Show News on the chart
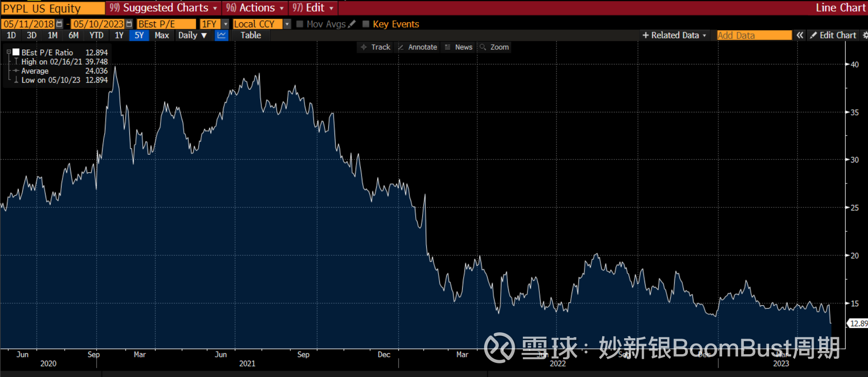The height and width of the screenshot is (377, 868). point(459,47)
